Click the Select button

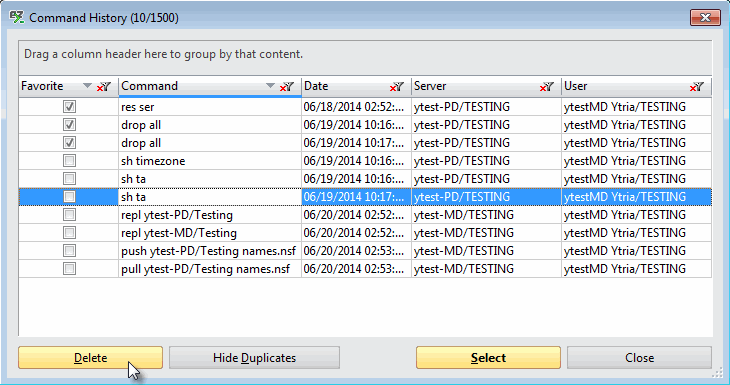pos(488,358)
